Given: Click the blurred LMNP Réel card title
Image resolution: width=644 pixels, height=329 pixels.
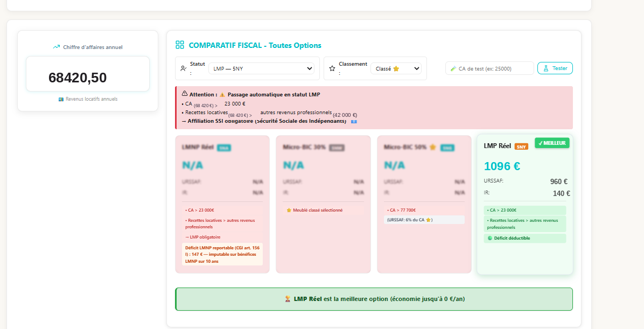Looking at the screenshot, I should tap(198, 147).
